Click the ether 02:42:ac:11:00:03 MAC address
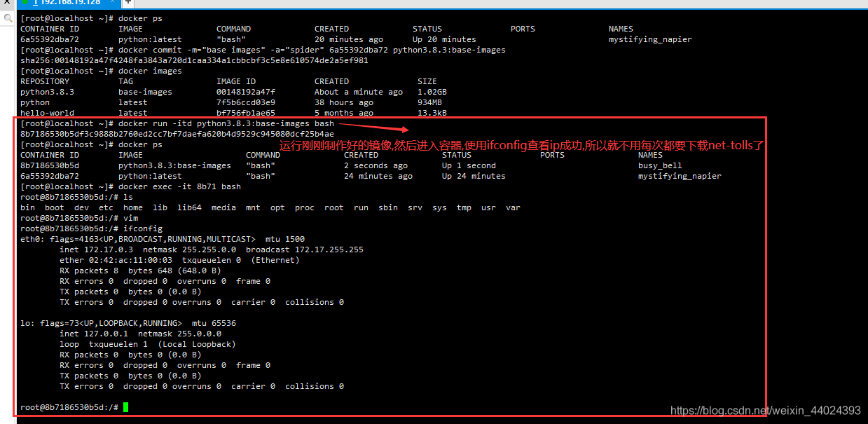The width and height of the screenshot is (868, 424). click(x=116, y=260)
